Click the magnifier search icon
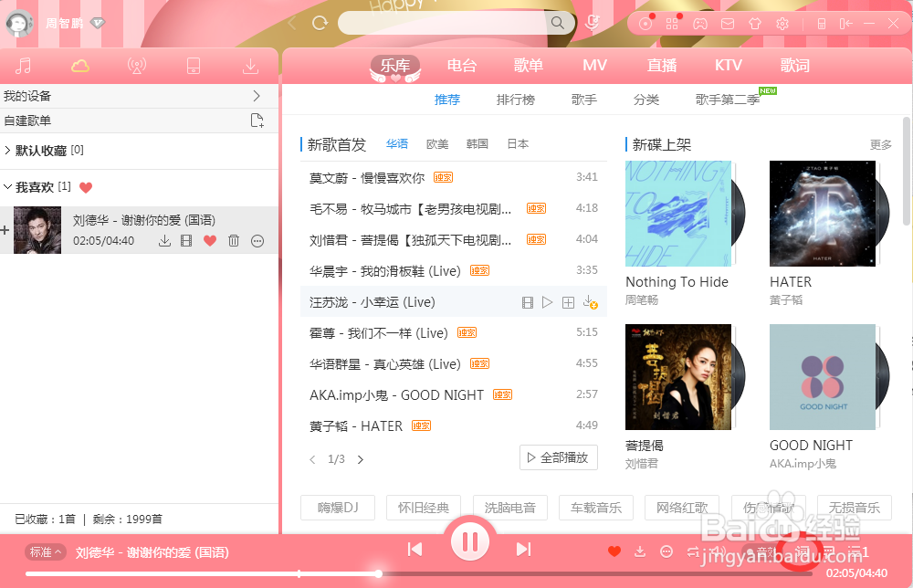Viewport: 913px width, 588px height. pyautogui.click(x=557, y=23)
